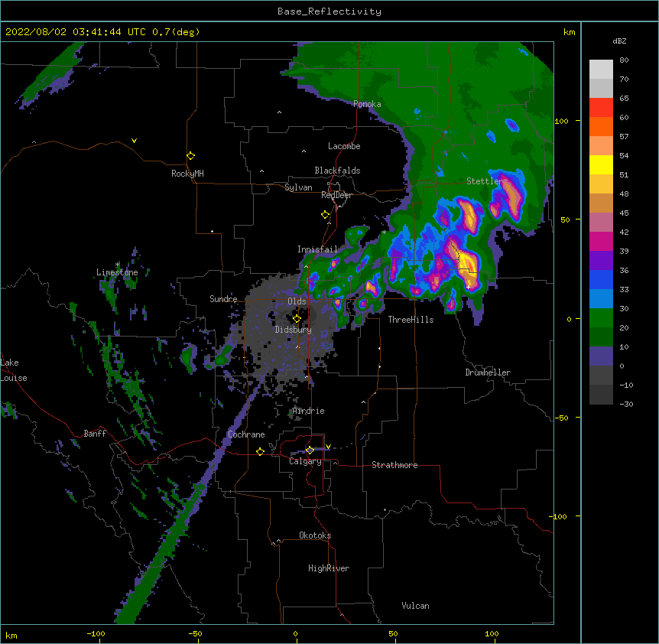Click the RockyMH label
659x644 pixels.
click(187, 174)
